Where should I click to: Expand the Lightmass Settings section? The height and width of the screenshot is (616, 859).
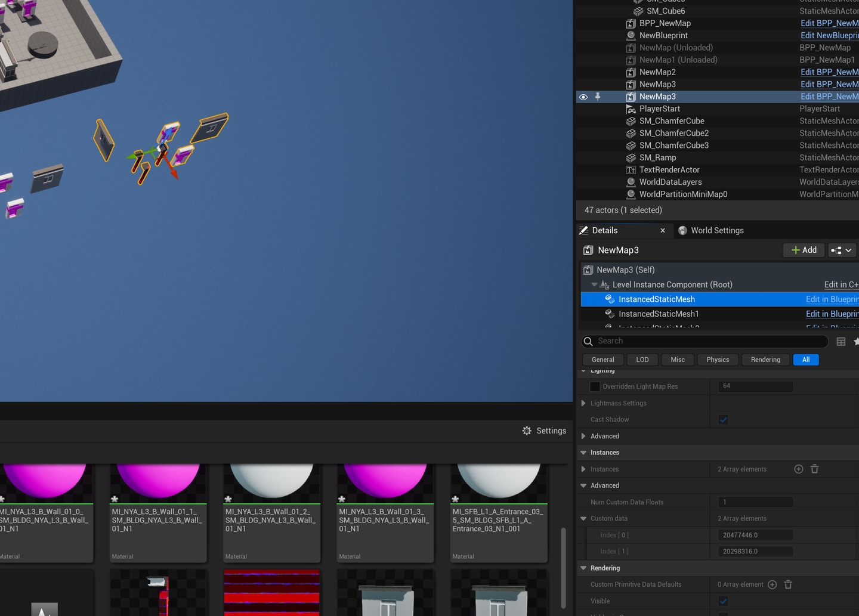[583, 403]
